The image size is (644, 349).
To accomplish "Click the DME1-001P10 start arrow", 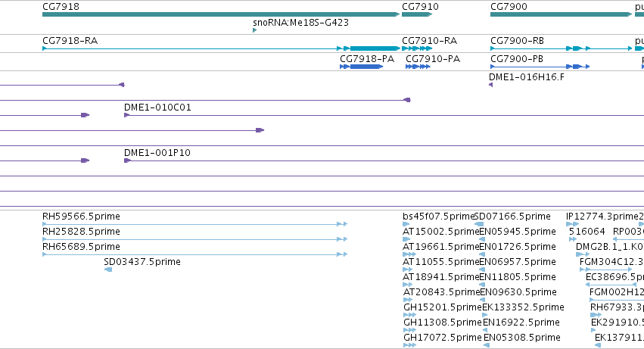I will click(x=127, y=160).
